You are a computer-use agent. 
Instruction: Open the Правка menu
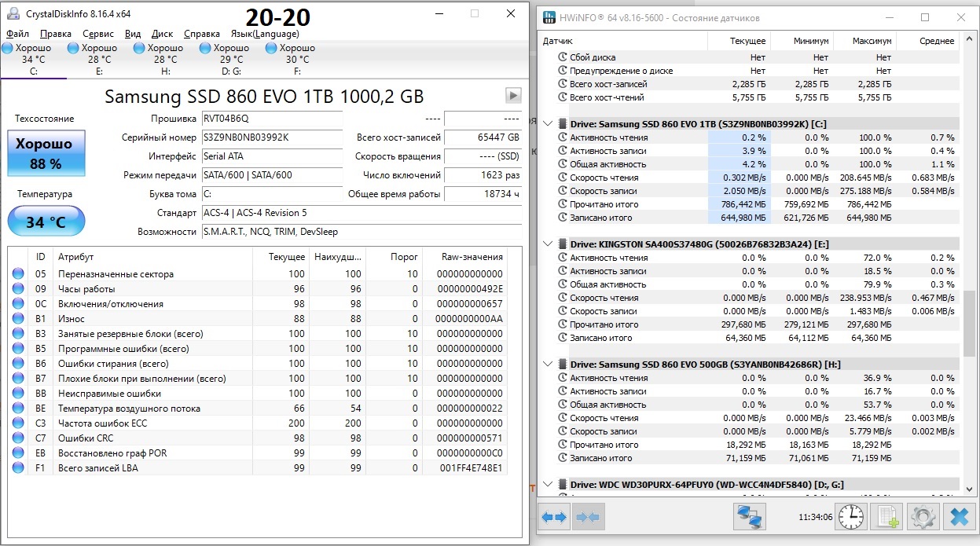(55, 34)
